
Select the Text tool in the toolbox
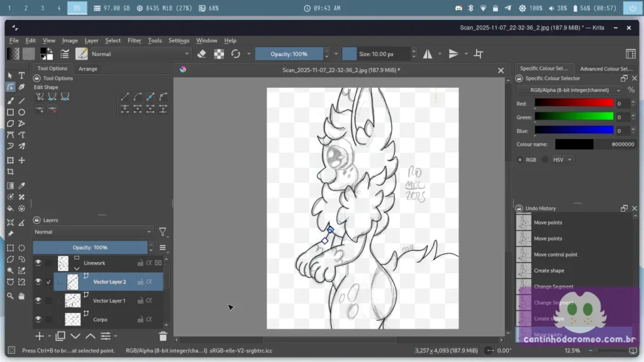[21, 75]
